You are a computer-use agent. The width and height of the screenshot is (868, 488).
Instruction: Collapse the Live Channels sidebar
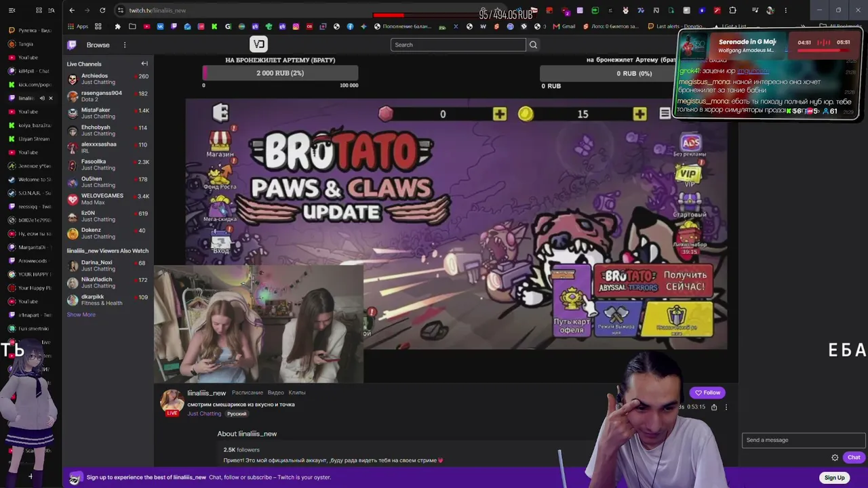[144, 64]
